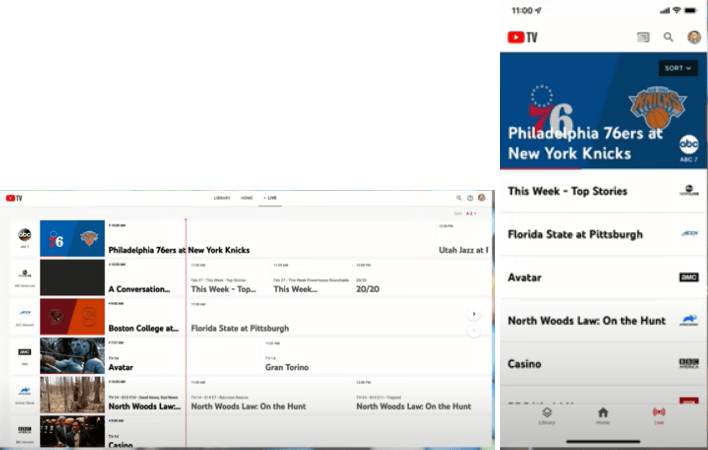Viewport: 708px width, 450px height.
Task: Open the Avatar movie thumbnail in the guide
Action: pos(72,356)
